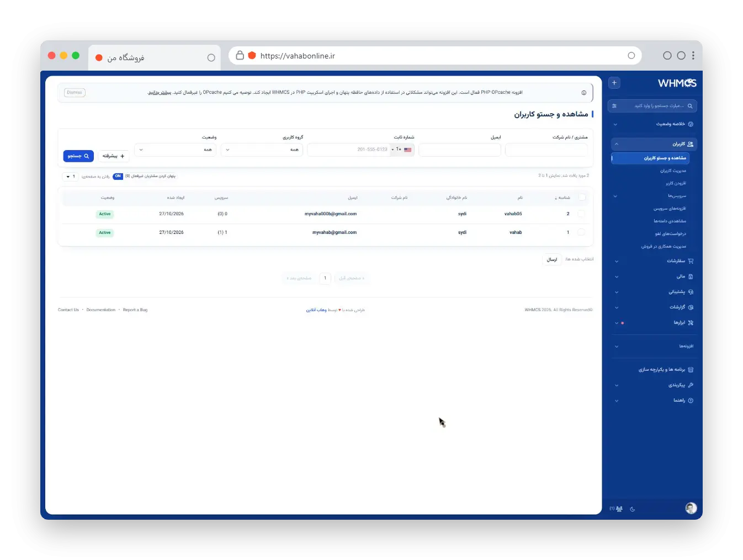Check the row checkbox for vahab05

[x=581, y=214]
